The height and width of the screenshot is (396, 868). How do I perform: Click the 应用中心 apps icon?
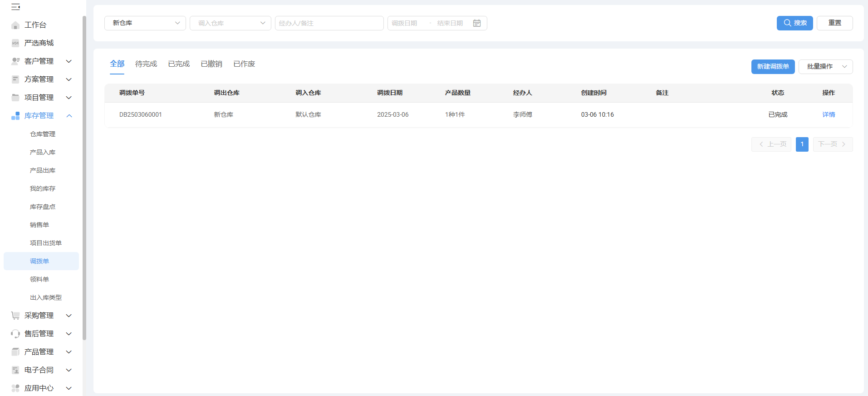(15, 388)
